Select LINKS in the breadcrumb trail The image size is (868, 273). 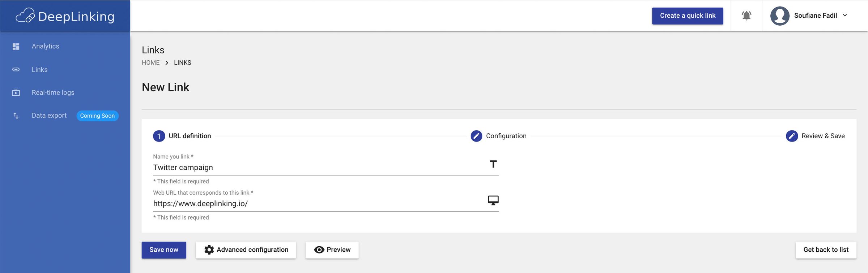182,62
